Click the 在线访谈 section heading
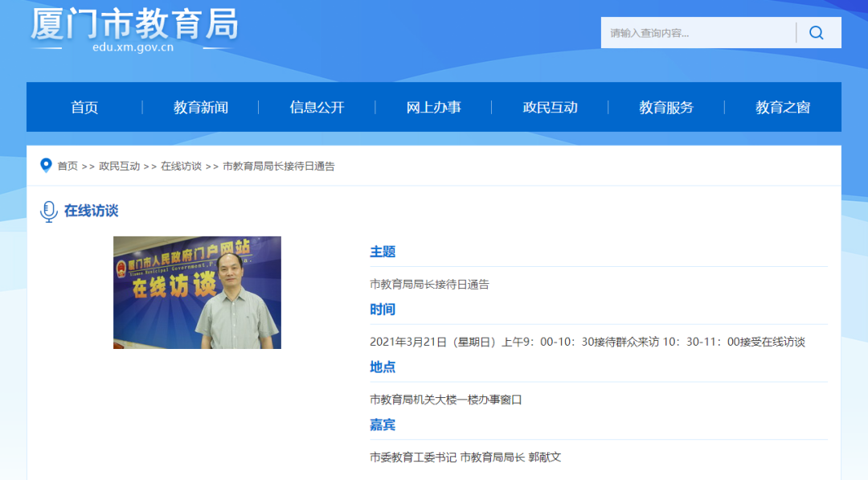 click(92, 211)
